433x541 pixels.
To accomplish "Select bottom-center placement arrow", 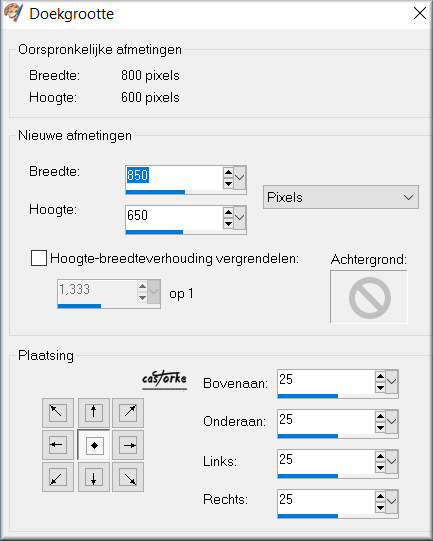I will 94,477.
